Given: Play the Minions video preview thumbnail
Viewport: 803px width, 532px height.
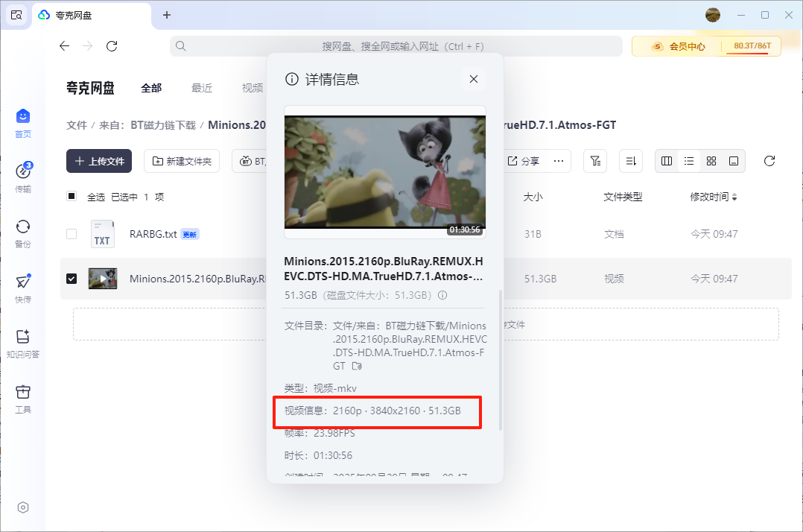Looking at the screenshot, I should [x=384, y=172].
